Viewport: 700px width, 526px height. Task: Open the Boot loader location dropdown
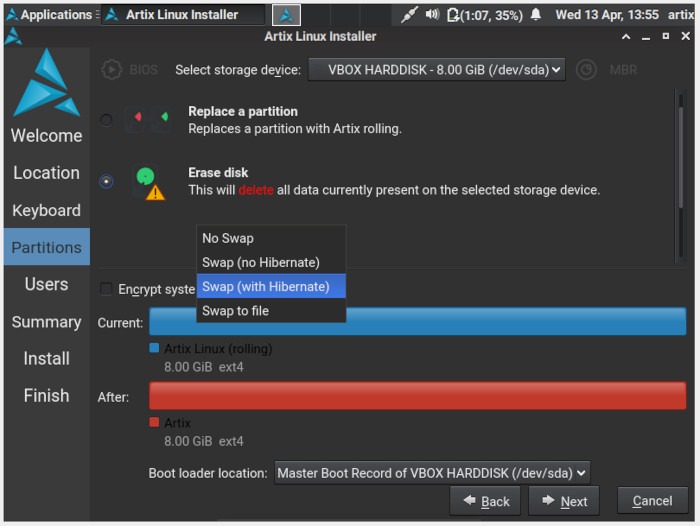pos(432,473)
